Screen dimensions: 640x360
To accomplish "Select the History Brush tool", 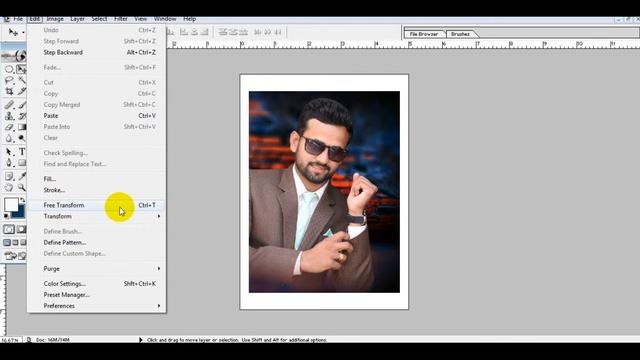I will tap(21, 116).
